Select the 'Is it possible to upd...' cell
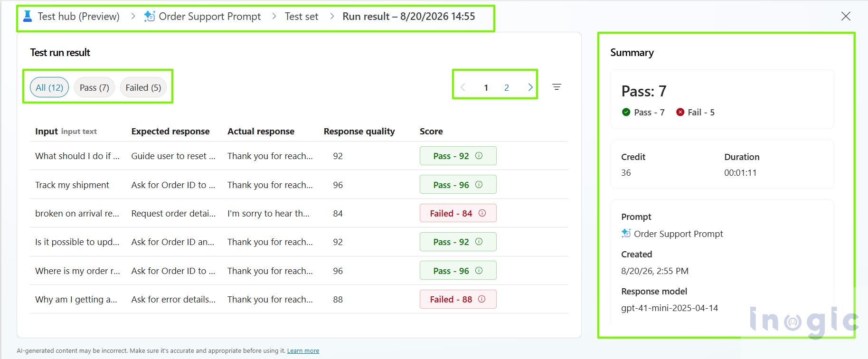 [x=77, y=242]
